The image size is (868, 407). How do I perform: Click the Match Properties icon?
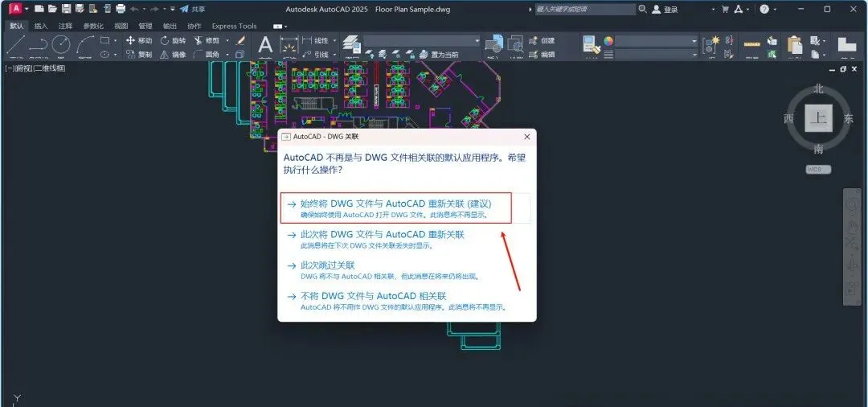(592, 45)
